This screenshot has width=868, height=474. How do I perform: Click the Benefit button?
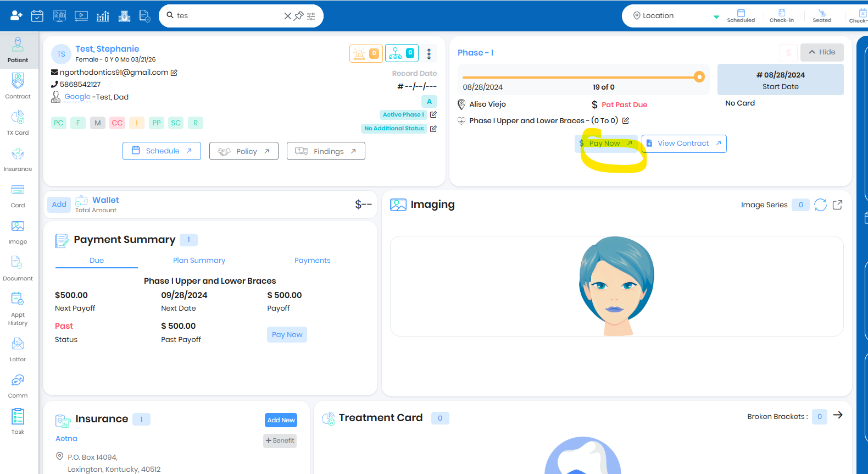(x=280, y=440)
